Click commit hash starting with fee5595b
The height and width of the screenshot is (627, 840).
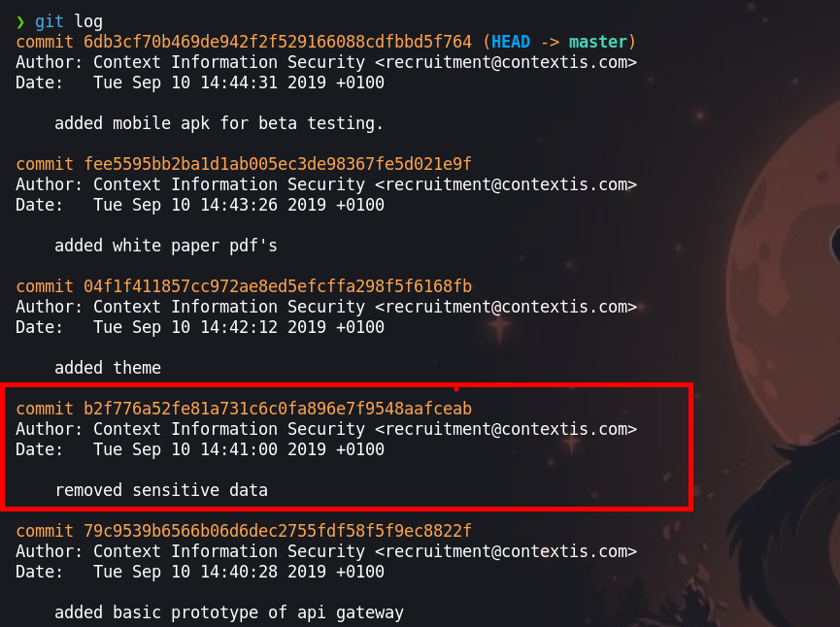pos(278,164)
